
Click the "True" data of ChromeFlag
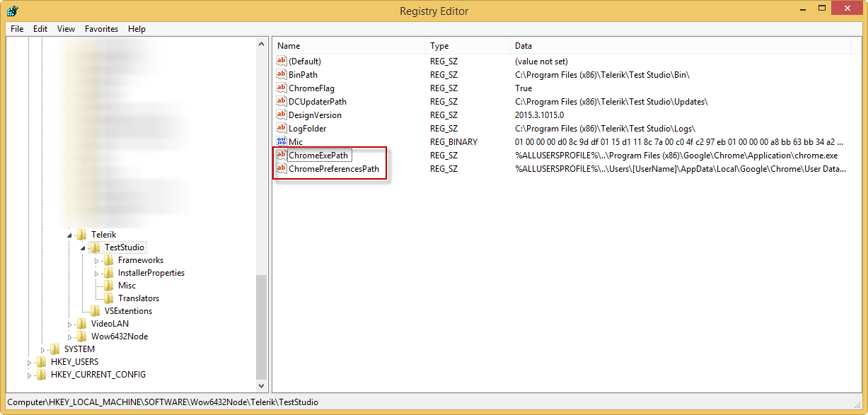[x=523, y=88]
